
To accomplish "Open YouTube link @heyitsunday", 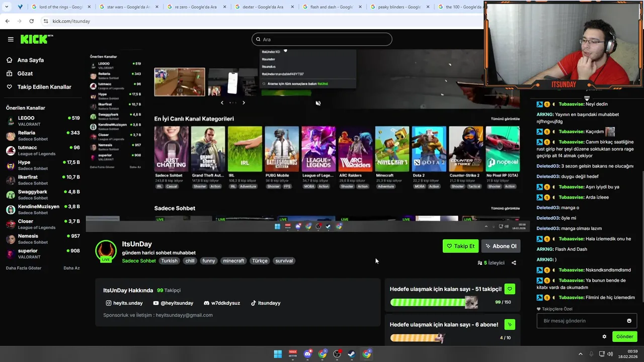I will pos(173,303).
